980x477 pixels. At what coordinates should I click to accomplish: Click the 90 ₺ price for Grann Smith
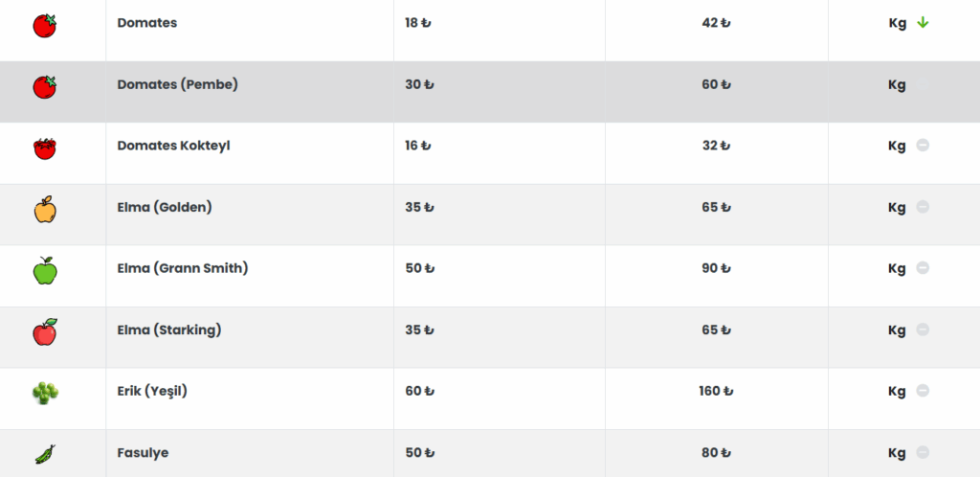(716, 268)
